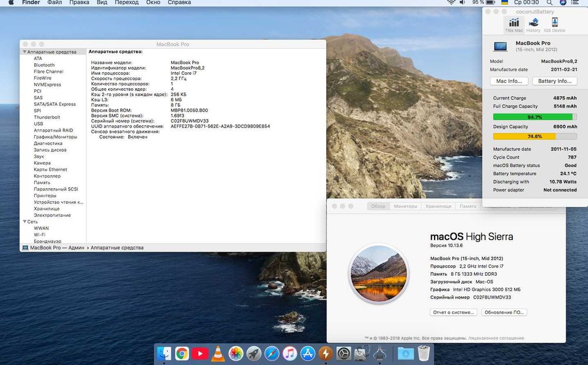Open the Окно menu

click(x=153, y=2)
